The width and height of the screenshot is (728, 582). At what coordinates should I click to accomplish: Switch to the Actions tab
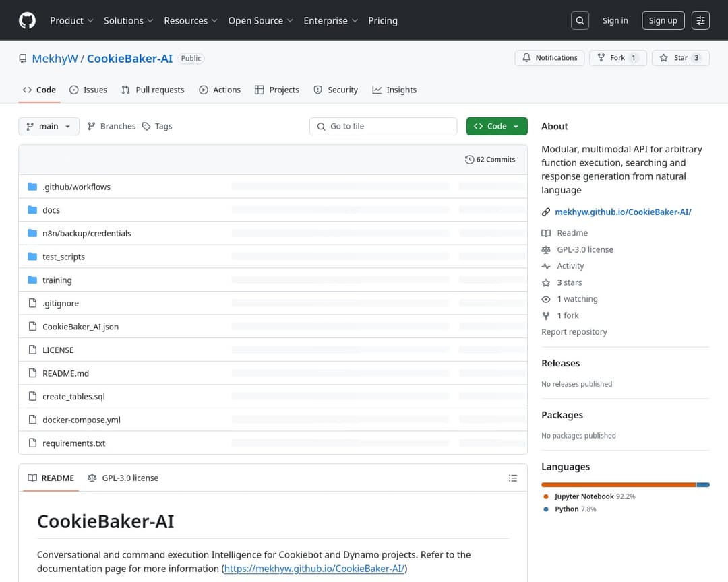coord(220,90)
